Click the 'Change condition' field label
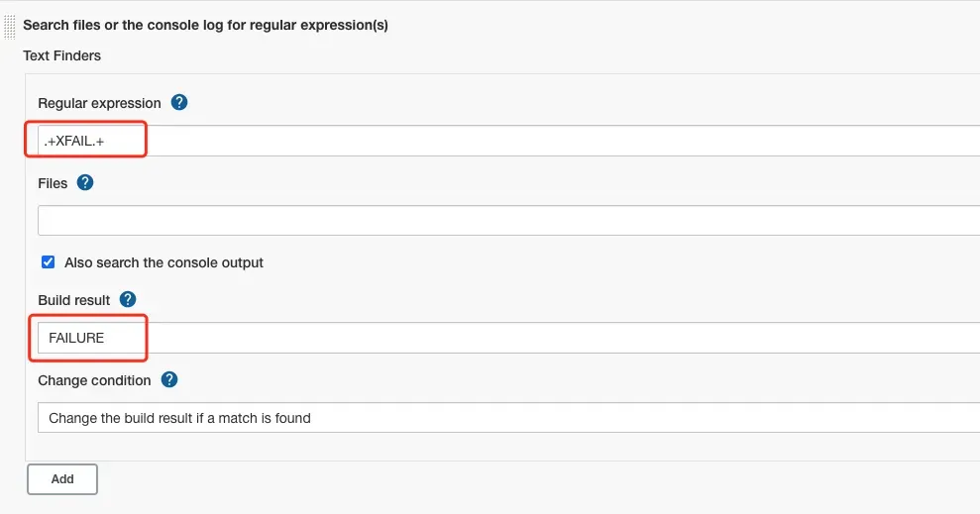The image size is (980, 514). click(94, 380)
